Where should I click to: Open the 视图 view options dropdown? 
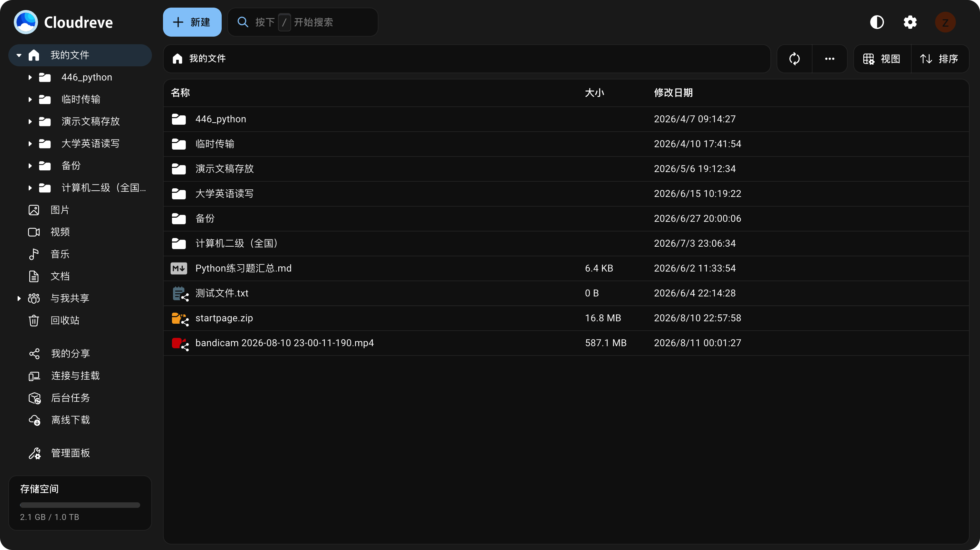click(882, 59)
